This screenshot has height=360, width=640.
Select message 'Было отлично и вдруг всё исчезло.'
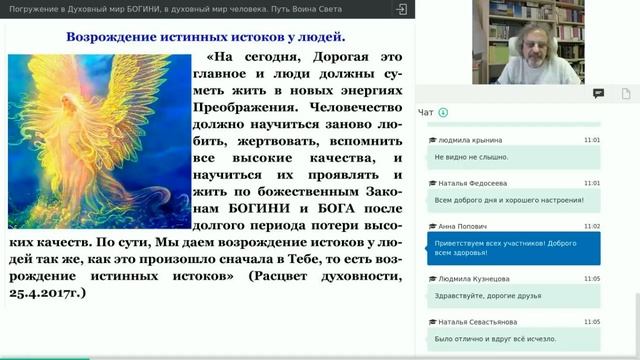coord(513,339)
